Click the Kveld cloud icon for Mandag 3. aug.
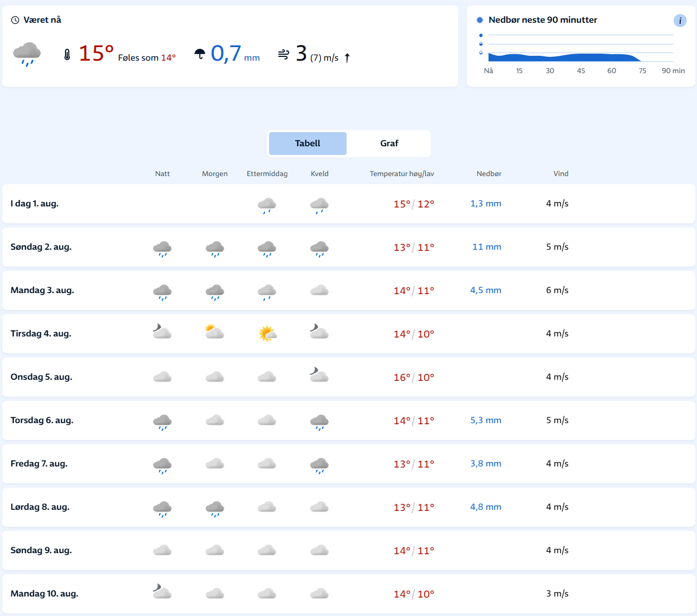The height and width of the screenshot is (616, 697). [320, 290]
